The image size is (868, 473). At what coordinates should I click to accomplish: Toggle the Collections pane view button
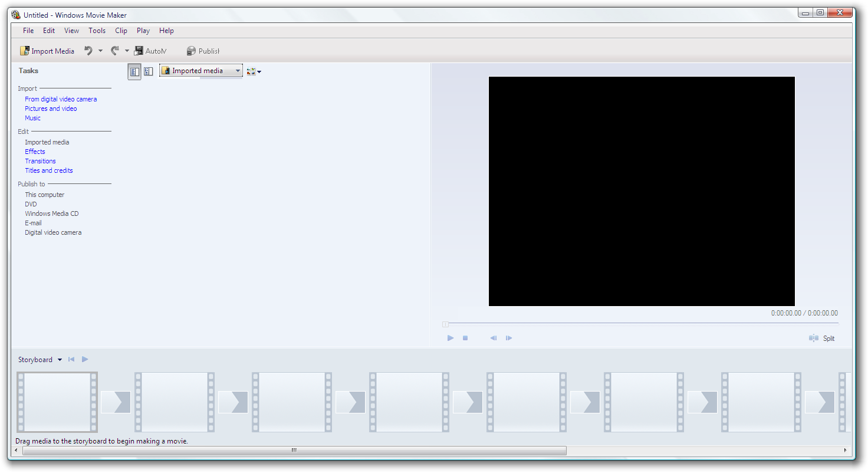[x=149, y=71]
